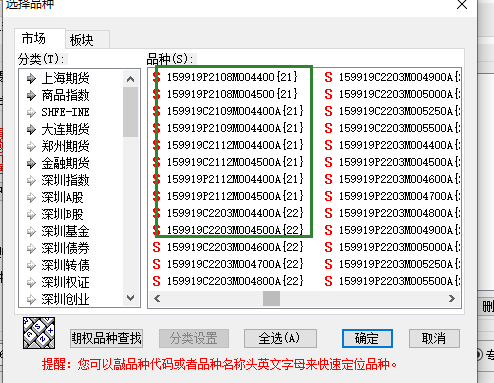494x383 pixels.
Task: Click arrow icon beside 深圳基金
Action: pos(31,232)
